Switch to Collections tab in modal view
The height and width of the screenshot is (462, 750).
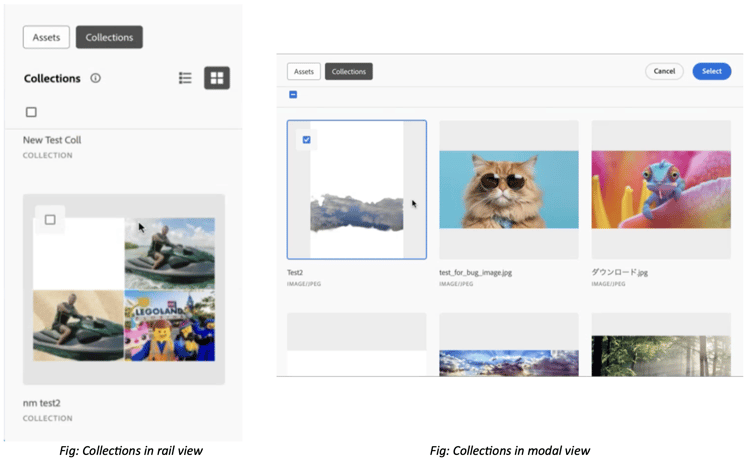click(x=349, y=71)
